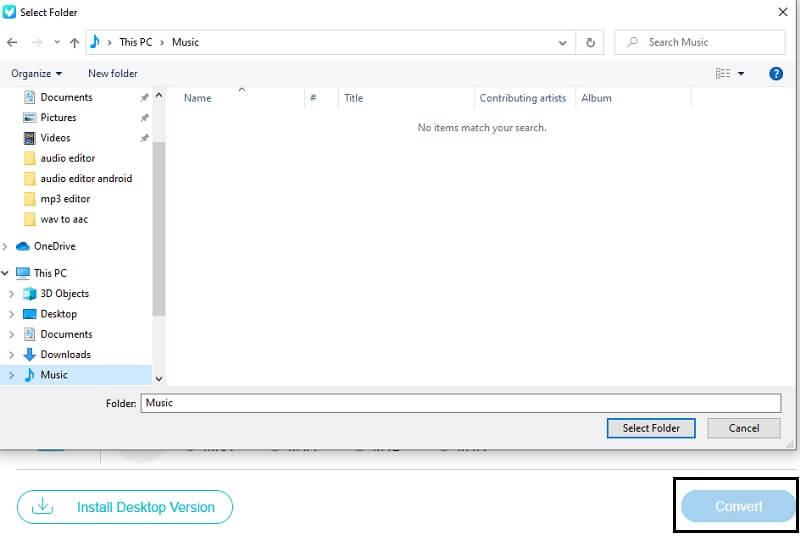The image size is (800, 540).
Task: Select the 3D Objects folder icon
Action: tap(29, 294)
